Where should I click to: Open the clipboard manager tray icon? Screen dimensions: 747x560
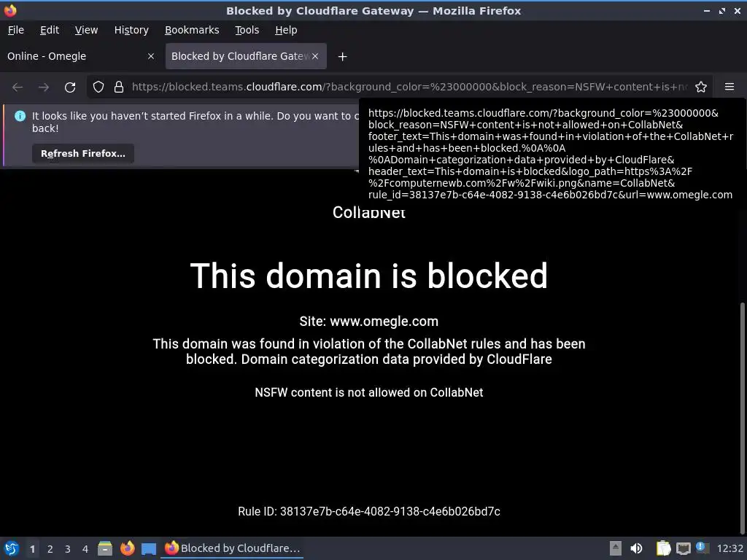pyautogui.click(x=663, y=548)
